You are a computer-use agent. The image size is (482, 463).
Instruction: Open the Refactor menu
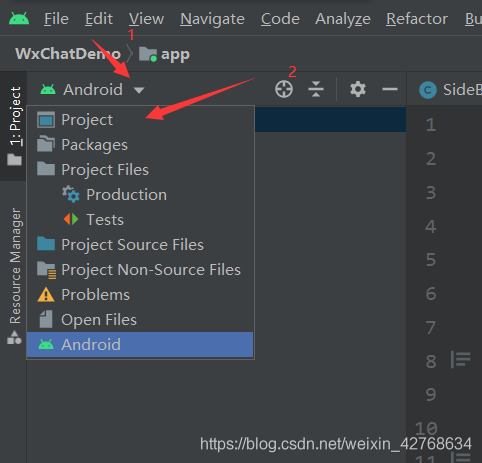tap(417, 19)
